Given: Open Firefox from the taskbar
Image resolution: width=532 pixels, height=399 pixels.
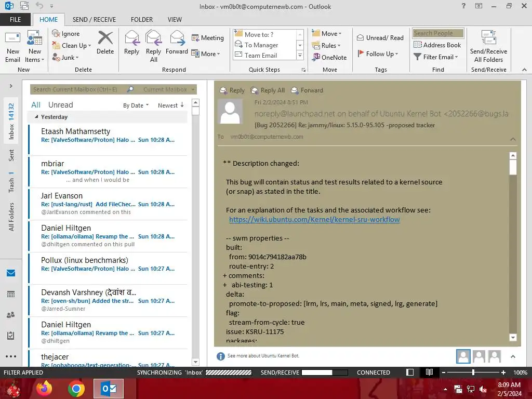Looking at the screenshot, I should tap(45, 389).
